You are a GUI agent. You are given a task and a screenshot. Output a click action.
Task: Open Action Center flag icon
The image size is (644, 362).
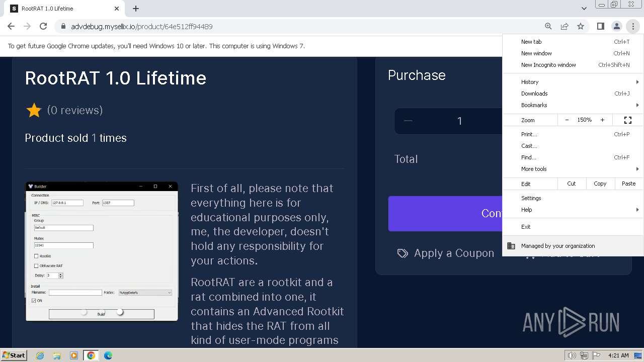tap(596, 355)
